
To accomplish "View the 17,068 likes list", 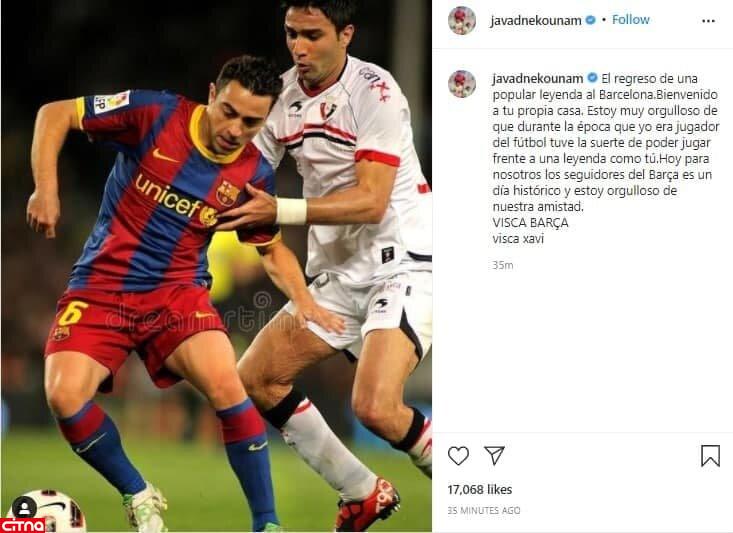I will [480, 490].
